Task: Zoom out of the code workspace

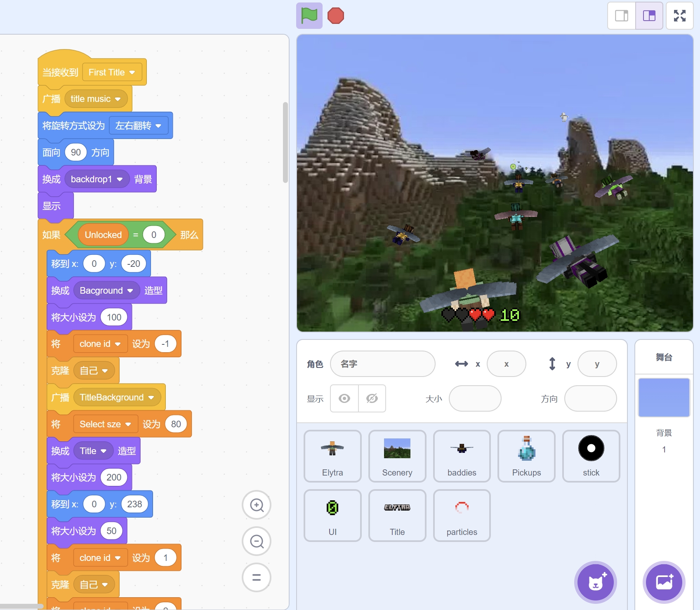Action: (257, 541)
